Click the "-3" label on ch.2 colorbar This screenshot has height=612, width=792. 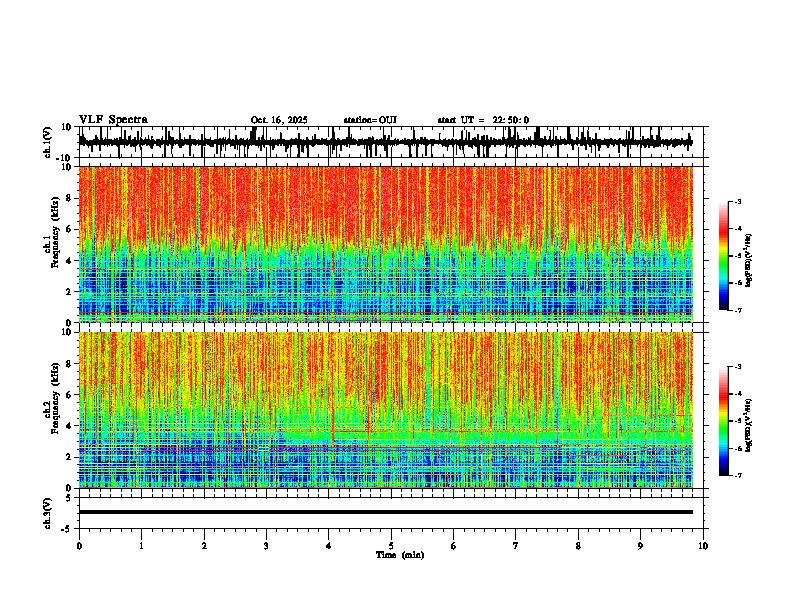click(x=737, y=367)
